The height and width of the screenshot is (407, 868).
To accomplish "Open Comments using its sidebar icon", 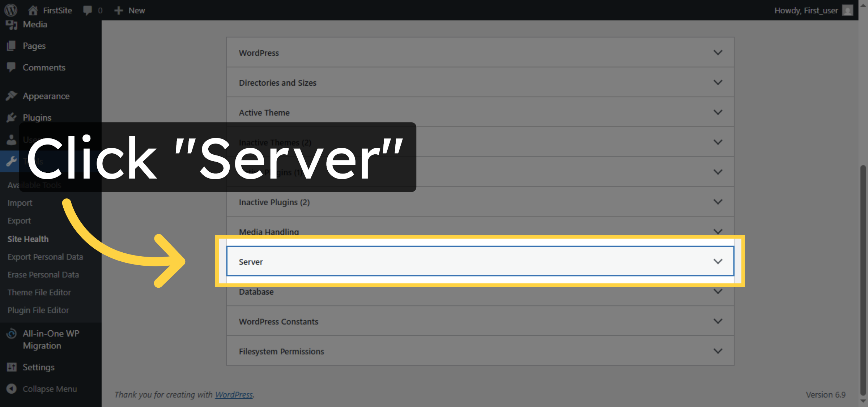I will pyautogui.click(x=12, y=67).
